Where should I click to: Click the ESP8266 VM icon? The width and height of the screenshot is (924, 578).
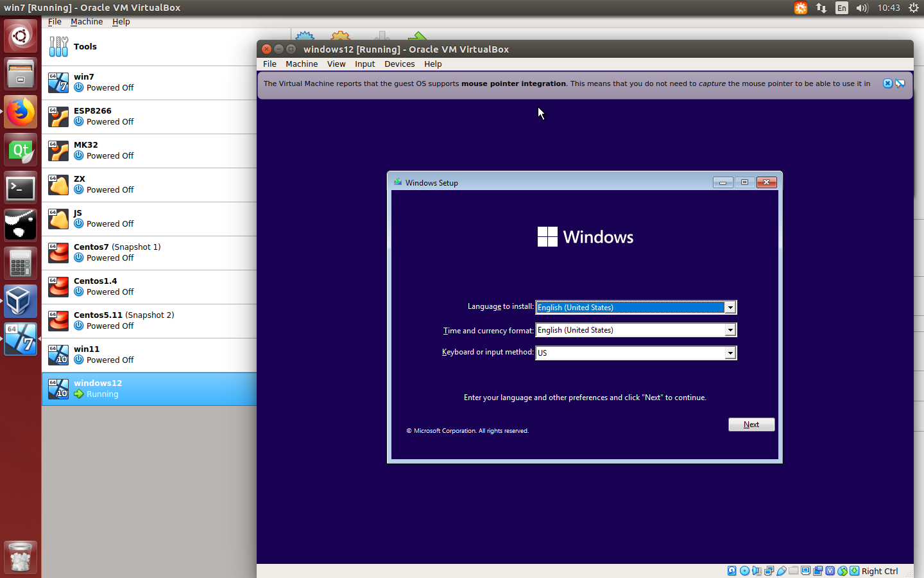coord(58,116)
